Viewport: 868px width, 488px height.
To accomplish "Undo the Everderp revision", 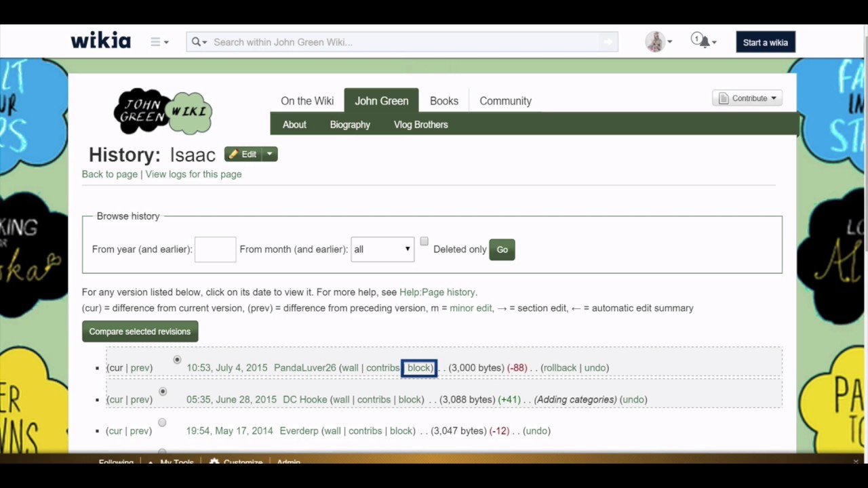I will tap(536, 431).
